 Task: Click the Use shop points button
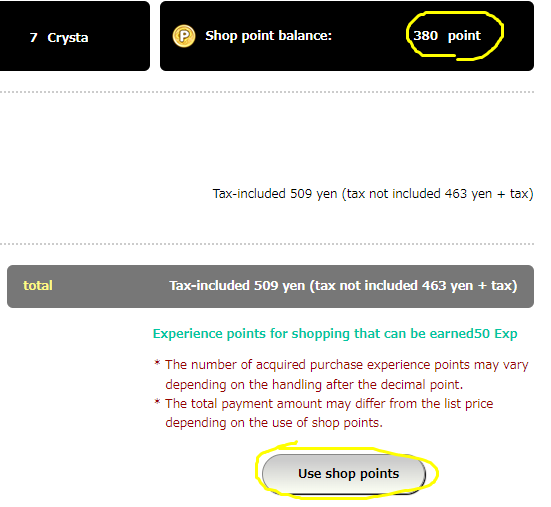[x=344, y=474]
